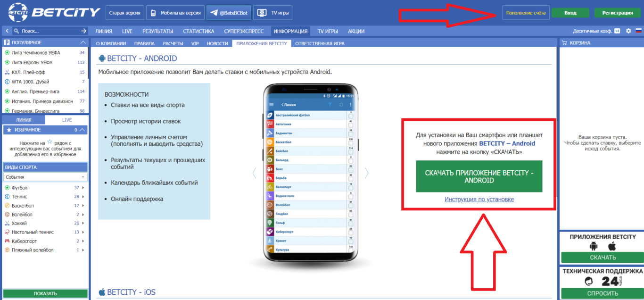Viewport: 644px width, 300px height.
Task: Click the Apple icon in the apps panel
Action: (612, 246)
